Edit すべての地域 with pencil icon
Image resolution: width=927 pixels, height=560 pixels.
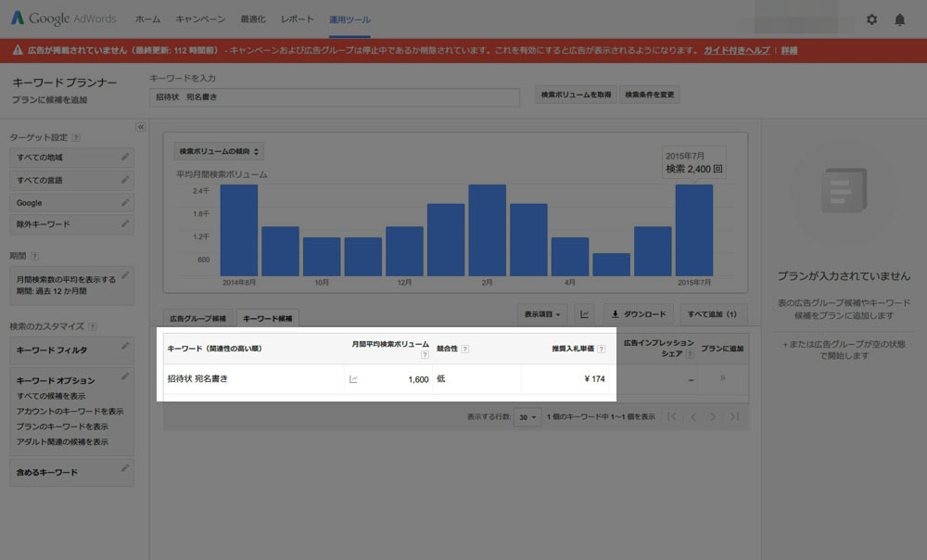coord(125,157)
